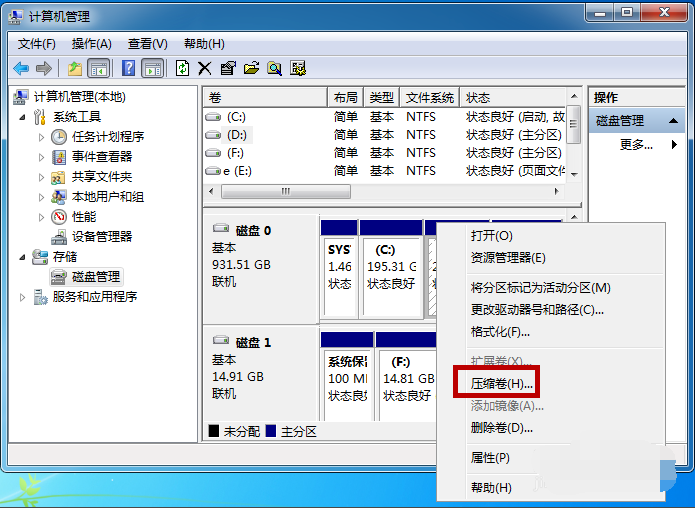Click the black X delete toolbar icon
Image resolution: width=695 pixels, height=508 pixels.
point(204,68)
